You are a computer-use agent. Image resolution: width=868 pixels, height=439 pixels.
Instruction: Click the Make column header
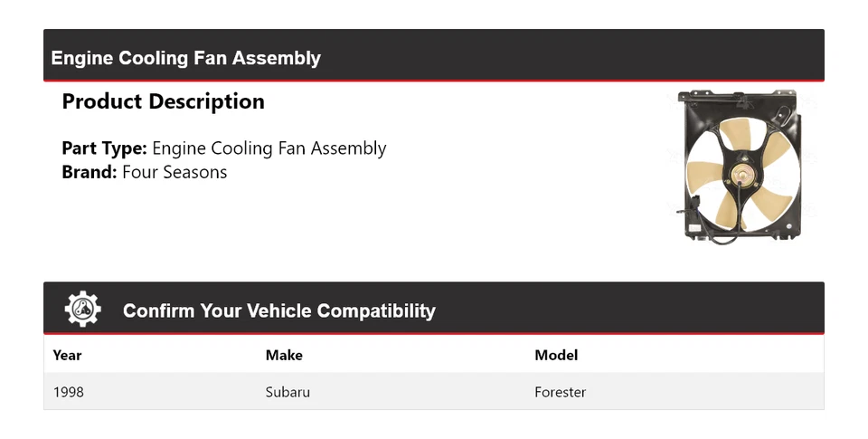point(284,355)
